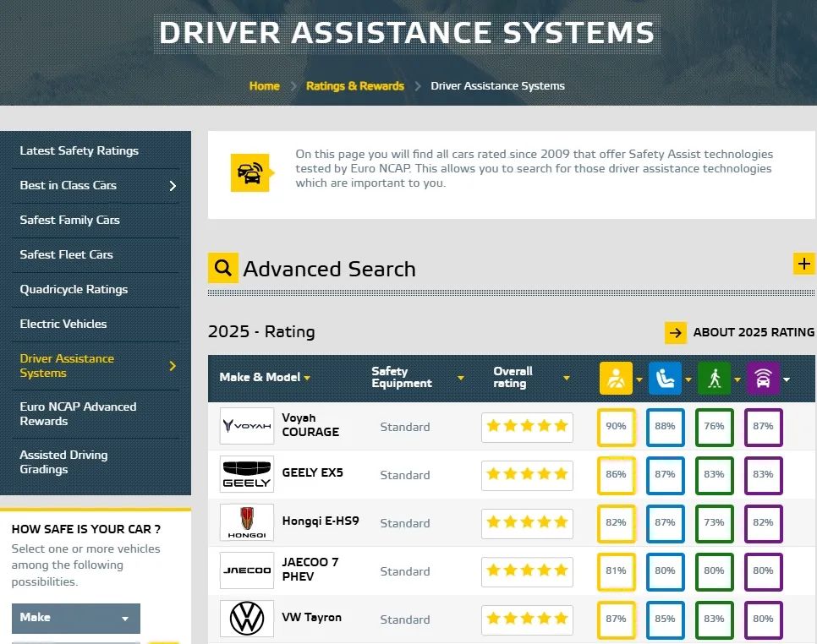Select Driver Assistance Systems sidebar item
Viewport: 817px width, 644px height.
(67, 366)
